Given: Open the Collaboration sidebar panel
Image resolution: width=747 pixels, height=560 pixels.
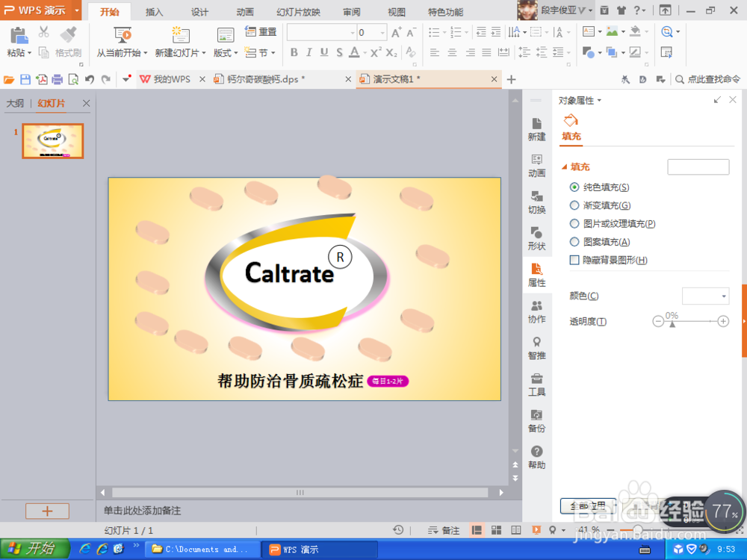Looking at the screenshot, I should [x=536, y=312].
